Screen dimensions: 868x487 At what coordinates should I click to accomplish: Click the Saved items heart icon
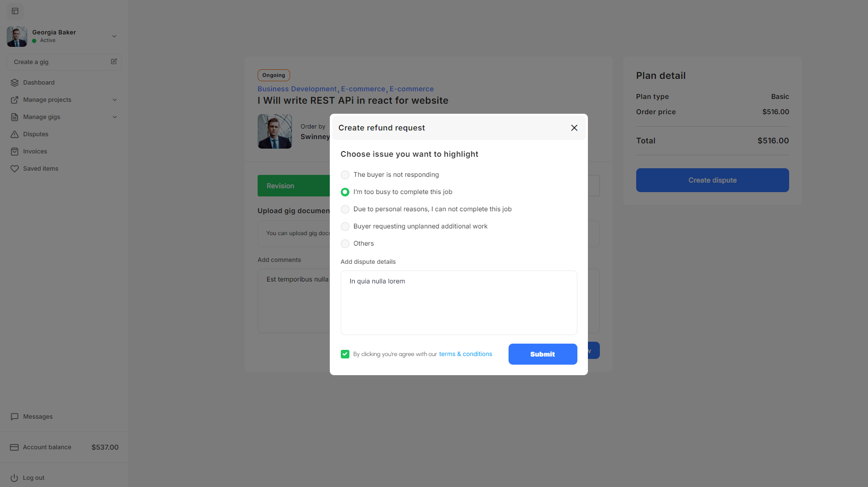15,169
